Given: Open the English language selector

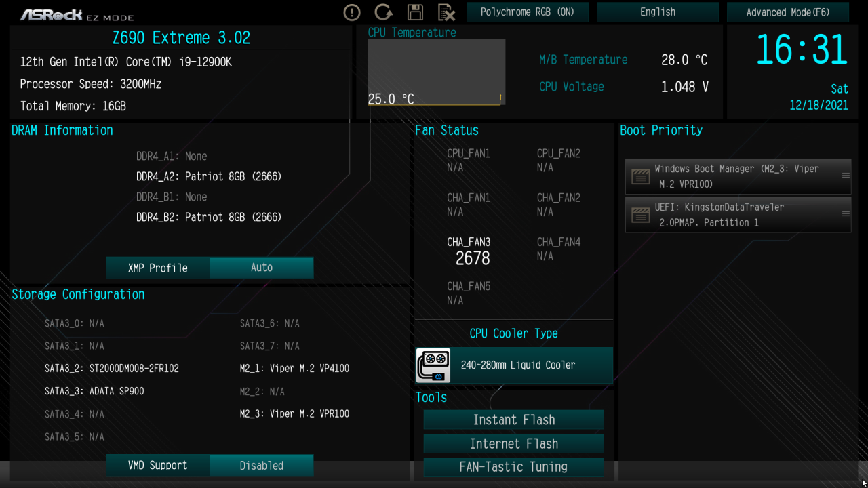Looking at the screenshot, I should coord(657,12).
